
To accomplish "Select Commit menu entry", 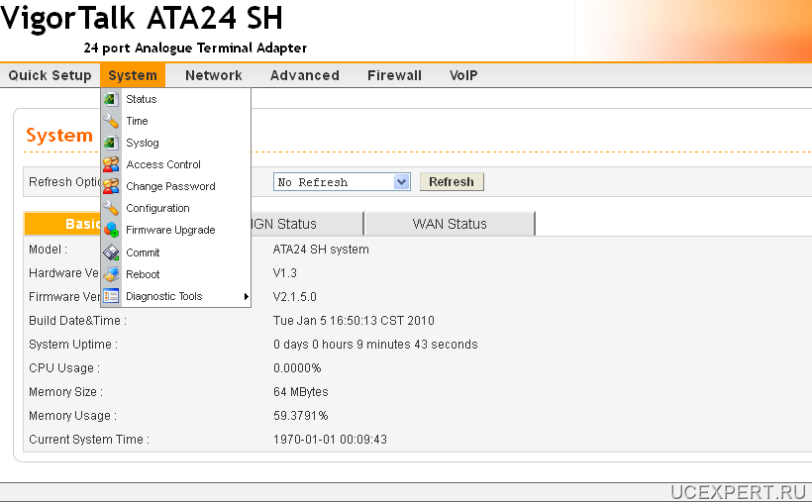I will [x=143, y=252].
